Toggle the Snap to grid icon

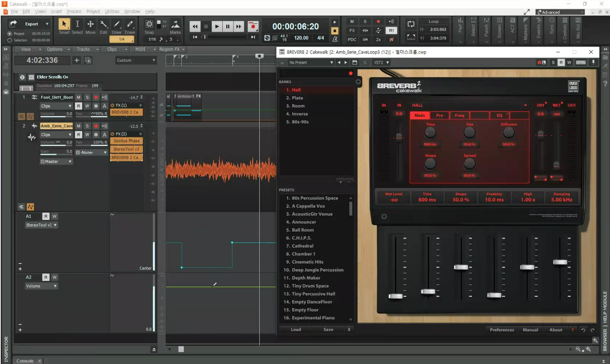[149, 24]
